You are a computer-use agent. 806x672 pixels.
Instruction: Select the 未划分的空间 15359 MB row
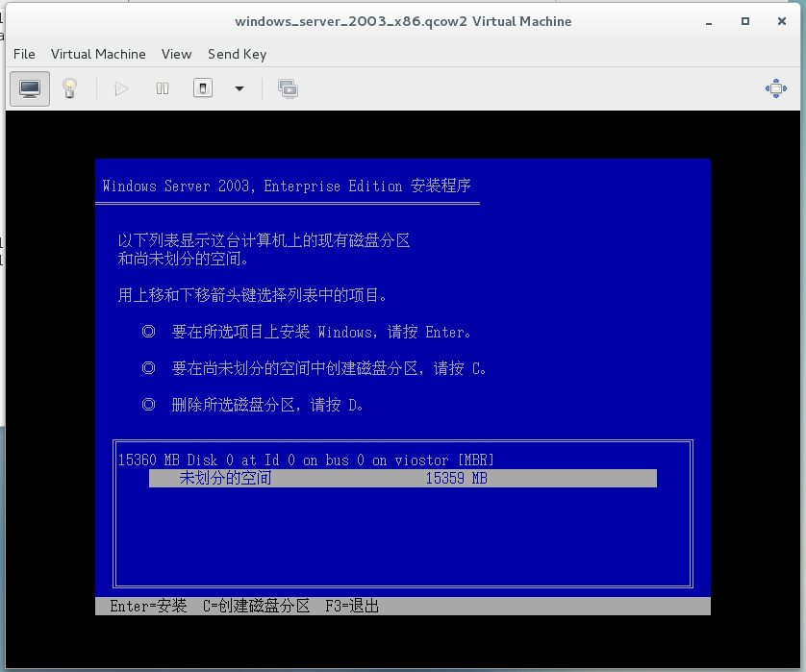tap(403, 479)
